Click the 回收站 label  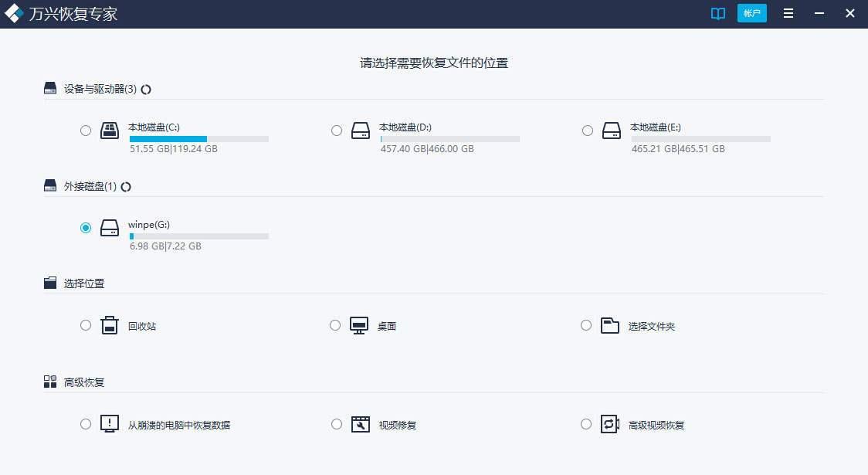click(142, 326)
